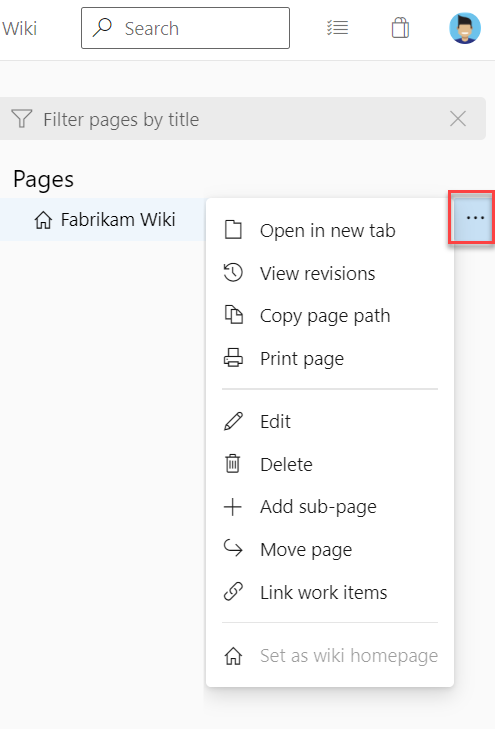Screen dimensions: 495x729
Task: Choose Delete in the context menu
Action: click(x=330, y=464)
